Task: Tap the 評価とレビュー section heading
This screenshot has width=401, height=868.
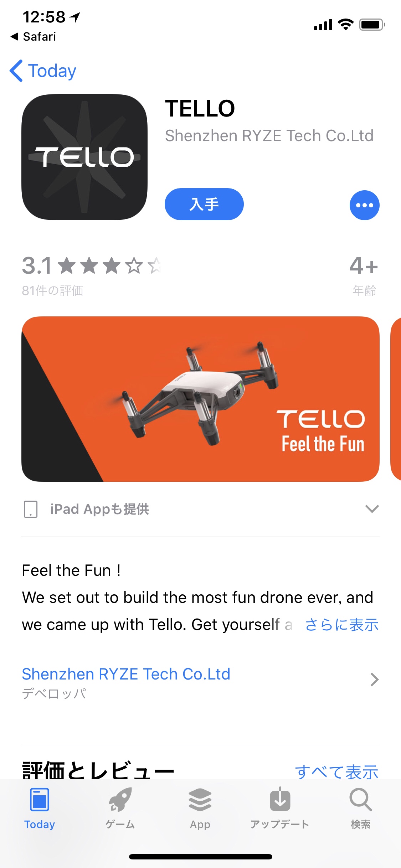Action: pyautogui.click(x=98, y=770)
